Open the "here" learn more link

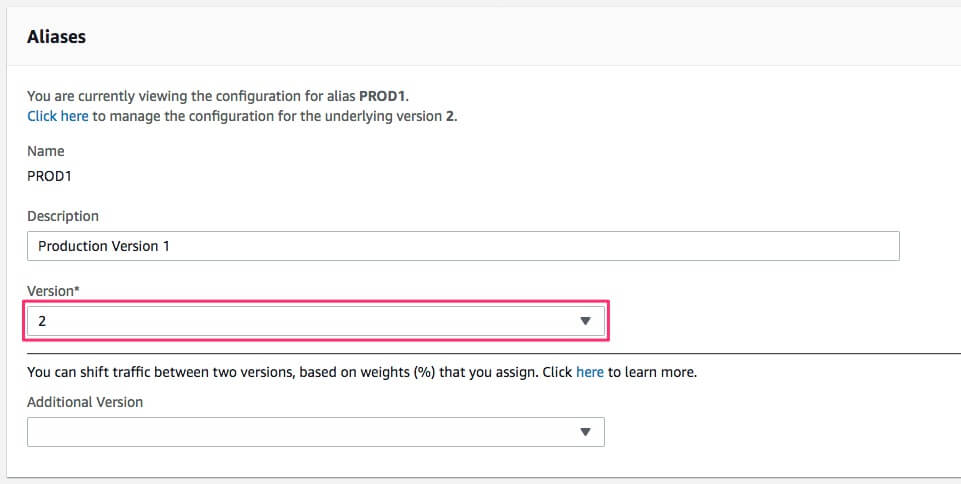[589, 372]
